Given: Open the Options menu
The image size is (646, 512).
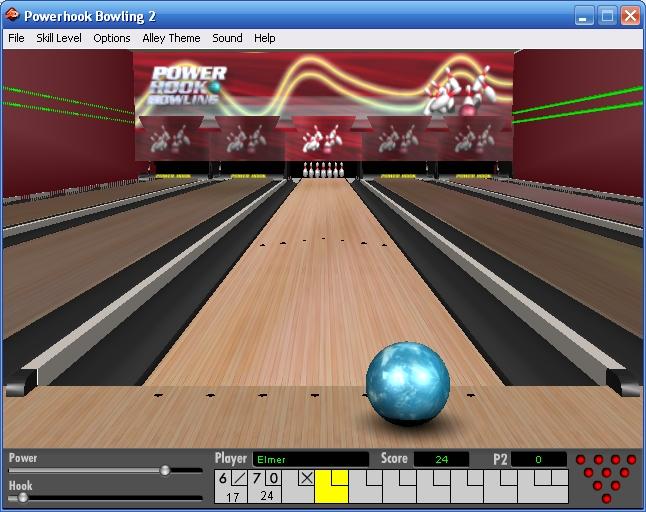Looking at the screenshot, I should 112,38.
